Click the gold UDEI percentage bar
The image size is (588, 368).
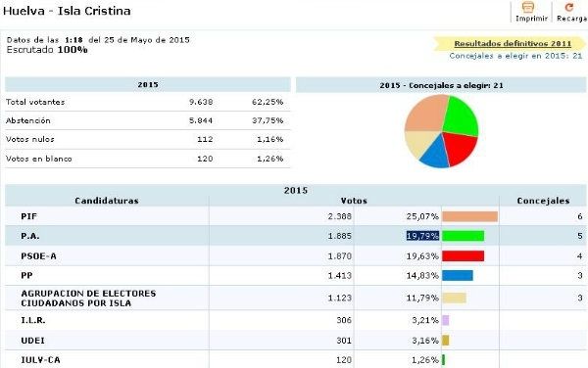446,341
